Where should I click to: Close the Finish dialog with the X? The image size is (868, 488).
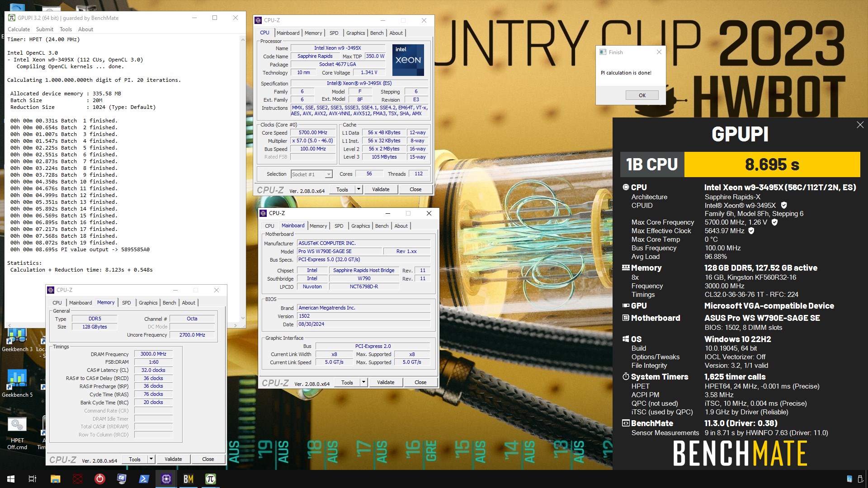coord(659,52)
